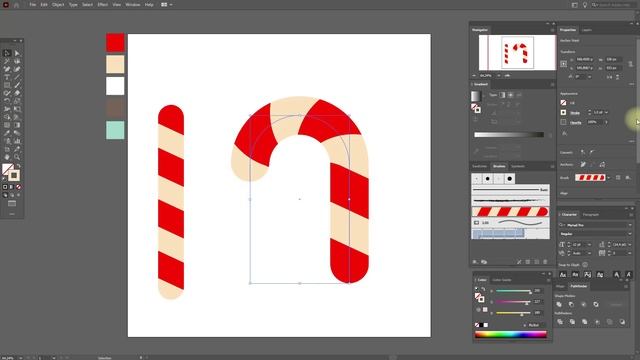Swap fill and stroke in toolbar
Screen dimensions: 640x360
click(18, 166)
